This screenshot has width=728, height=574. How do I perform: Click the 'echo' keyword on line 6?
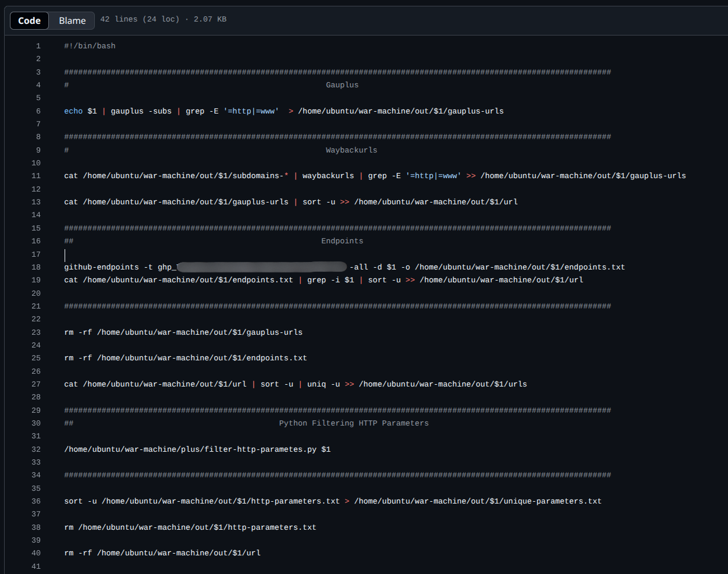click(73, 111)
